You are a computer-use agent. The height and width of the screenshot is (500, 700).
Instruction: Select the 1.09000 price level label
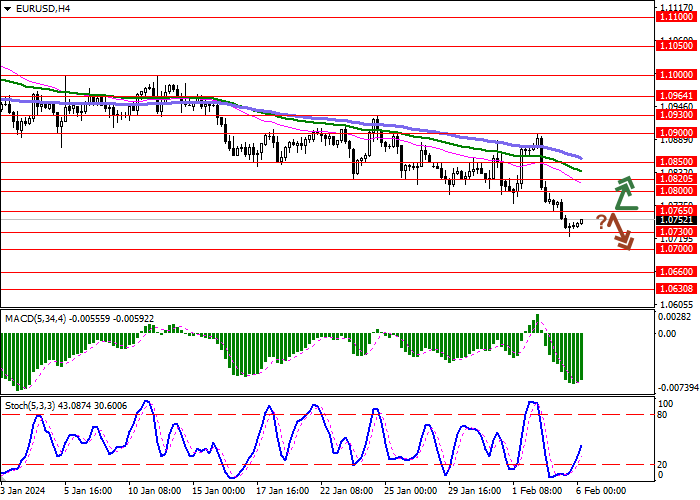677,133
